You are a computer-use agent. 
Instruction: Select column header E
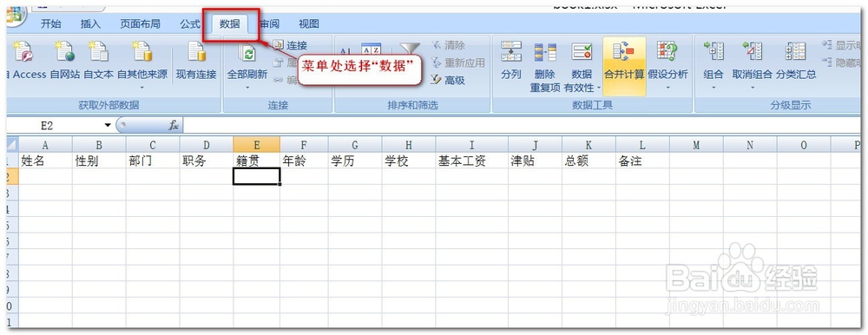pyautogui.click(x=256, y=145)
